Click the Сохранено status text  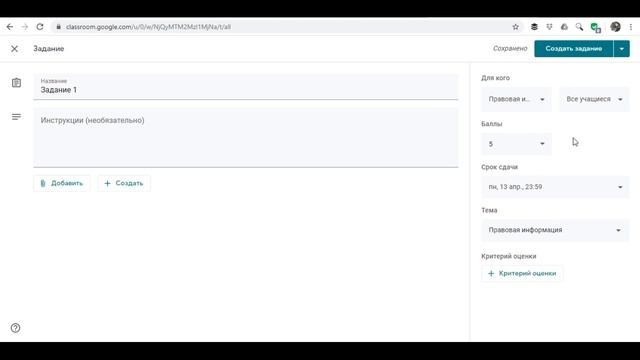click(x=510, y=49)
